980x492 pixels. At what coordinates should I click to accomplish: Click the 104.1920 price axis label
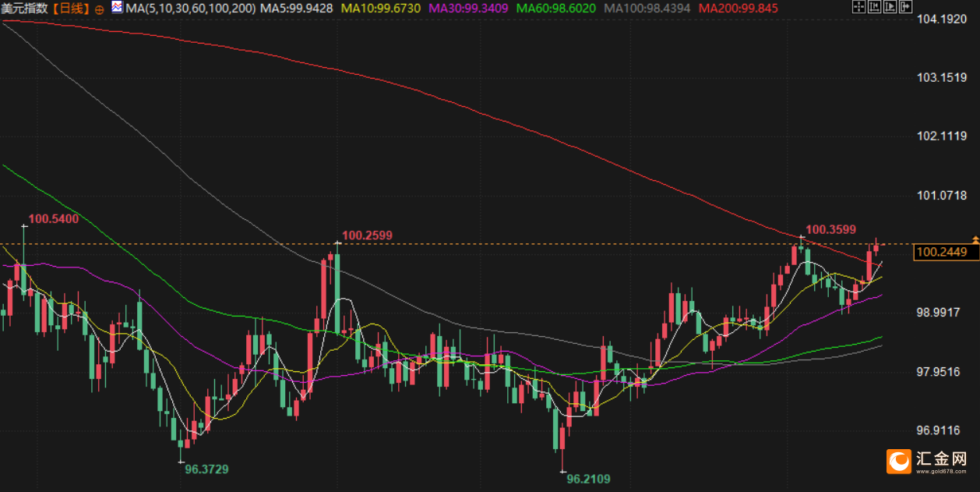(943, 19)
